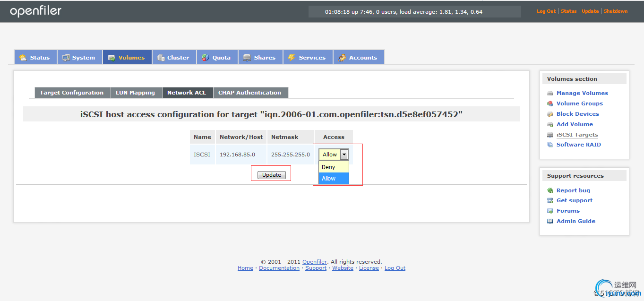Click the Services tab lightning icon

292,58
